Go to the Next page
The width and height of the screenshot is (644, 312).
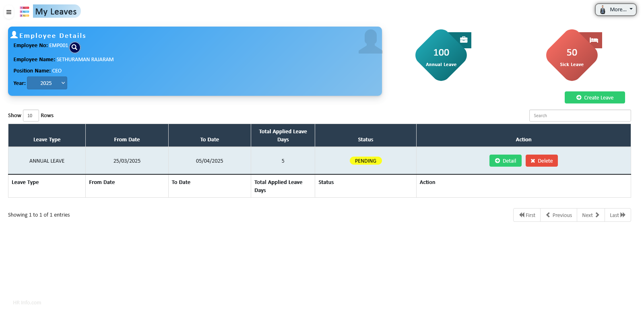pyautogui.click(x=590, y=215)
